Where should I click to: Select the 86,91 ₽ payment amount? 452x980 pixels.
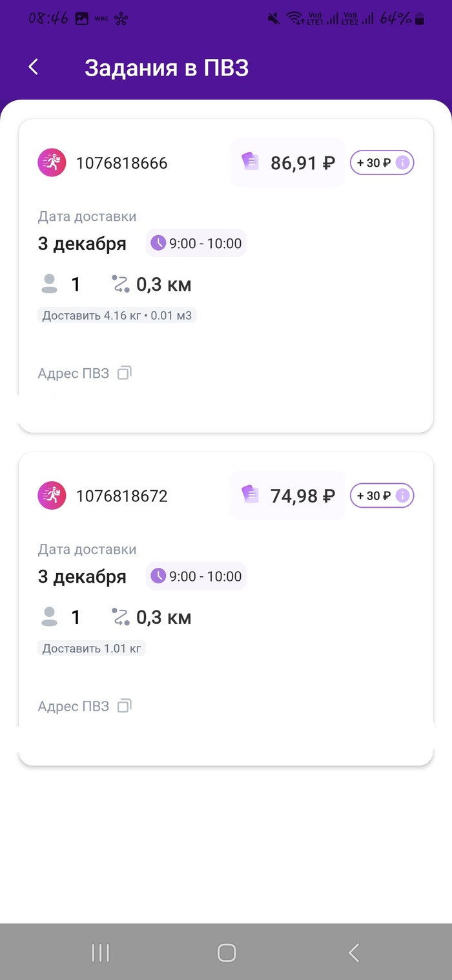302,163
